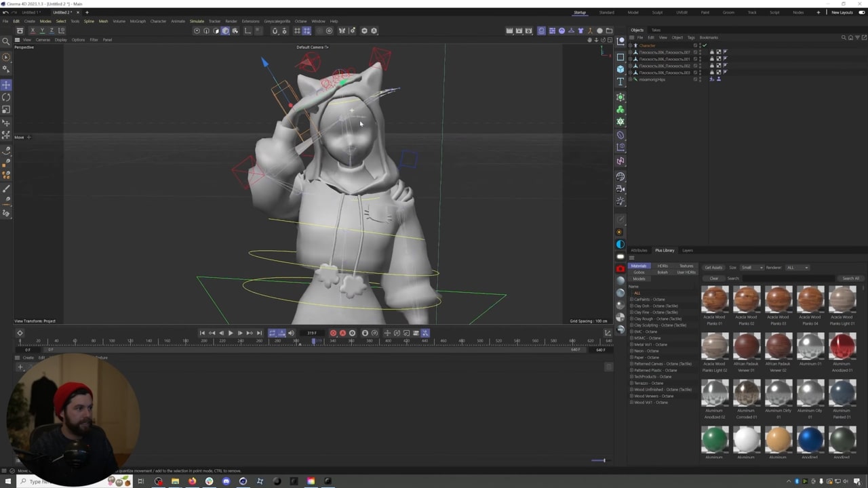Image resolution: width=868 pixels, height=488 pixels.
Task: Click the timeline playhead marker
Action: coord(314,341)
